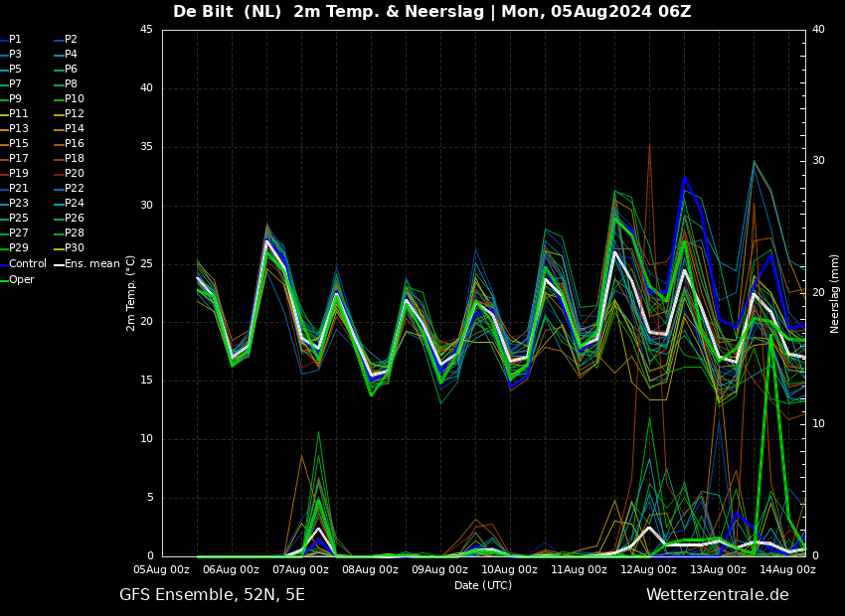Screen dimensions: 845x616
Task: Click the 45 value on temperature axis
Action: (x=146, y=30)
